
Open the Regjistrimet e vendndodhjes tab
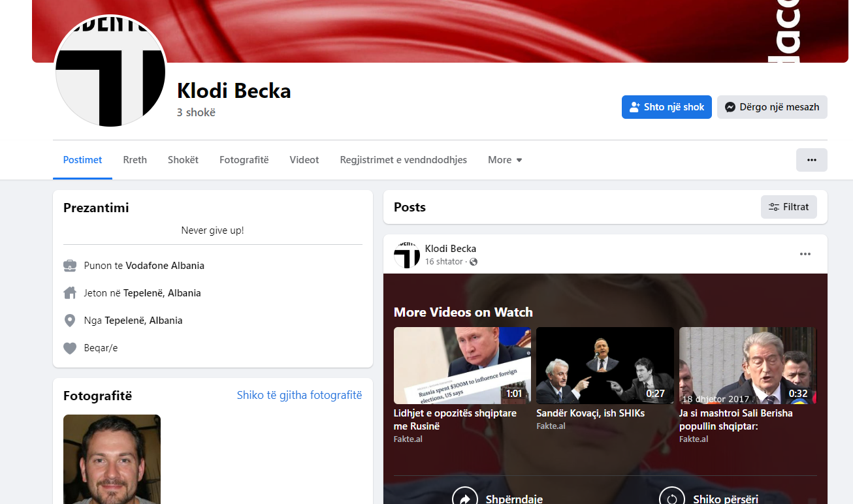403,160
